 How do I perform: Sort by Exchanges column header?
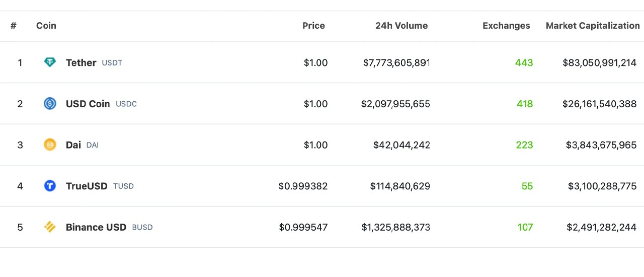pos(506,26)
